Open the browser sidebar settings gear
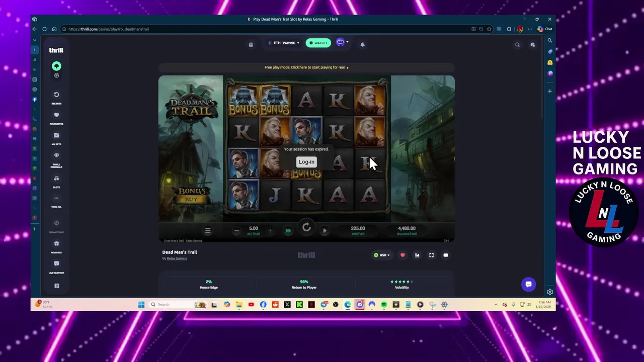 click(x=550, y=292)
